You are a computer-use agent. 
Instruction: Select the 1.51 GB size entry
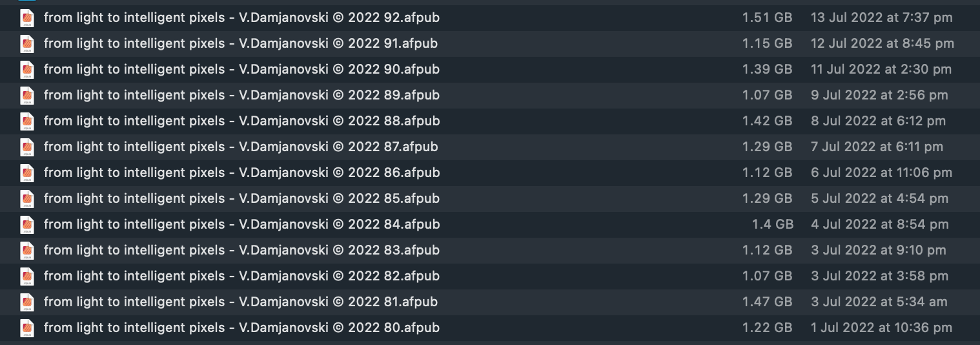[767, 17]
